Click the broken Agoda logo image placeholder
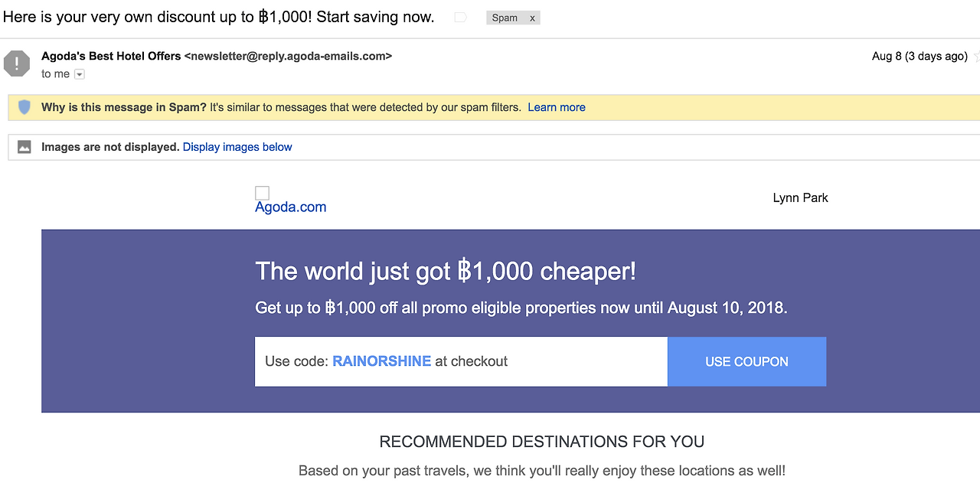Viewport: 980px width, 486px height. click(x=262, y=193)
